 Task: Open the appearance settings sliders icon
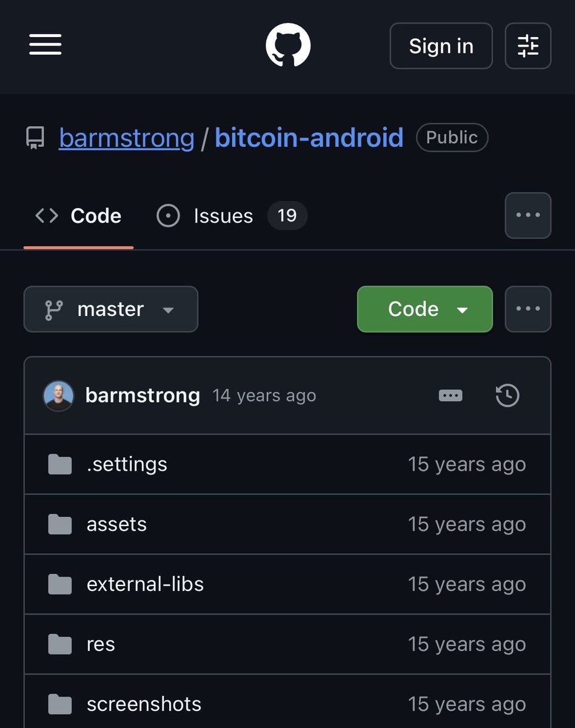(528, 45)
